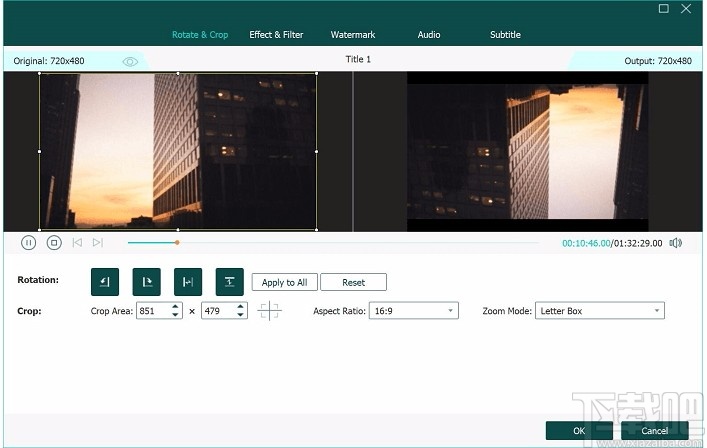The image size is (707, 448).
Task: Open the Aspect Ratio 16:9 dropdown
Action: [x=413, y=311]
